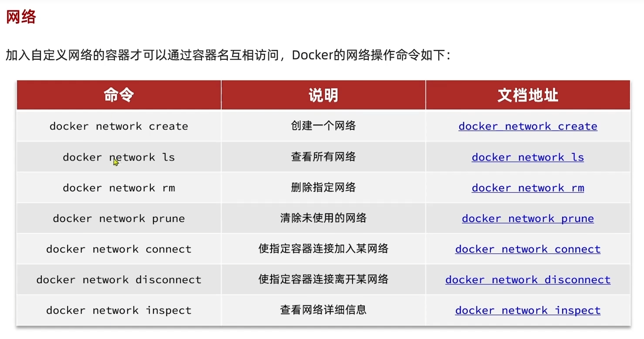
Task: Click the 说明 column header
Action: (323, 95)
